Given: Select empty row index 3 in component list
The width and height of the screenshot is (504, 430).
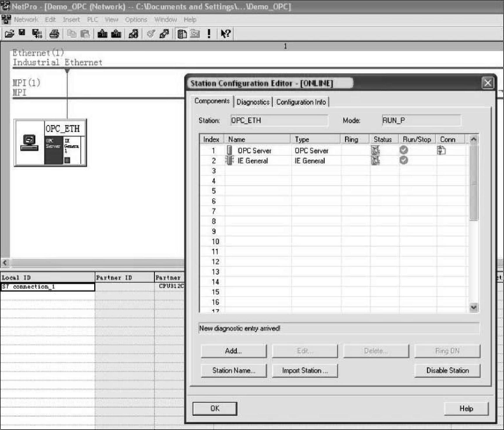Looking at the screenshot, I should point(334,171).
